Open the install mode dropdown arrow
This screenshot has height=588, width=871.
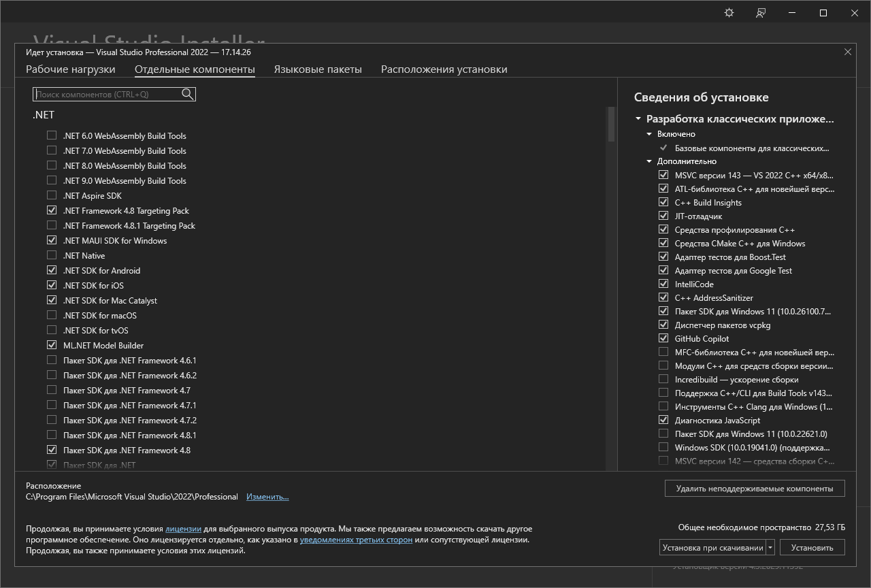coord(771,546)
